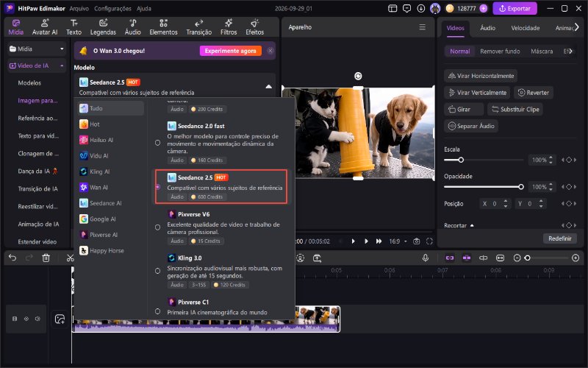The height and width of the screenshot is (368, 588).
Task: Click the Experimente agora button
Action: 230,51
